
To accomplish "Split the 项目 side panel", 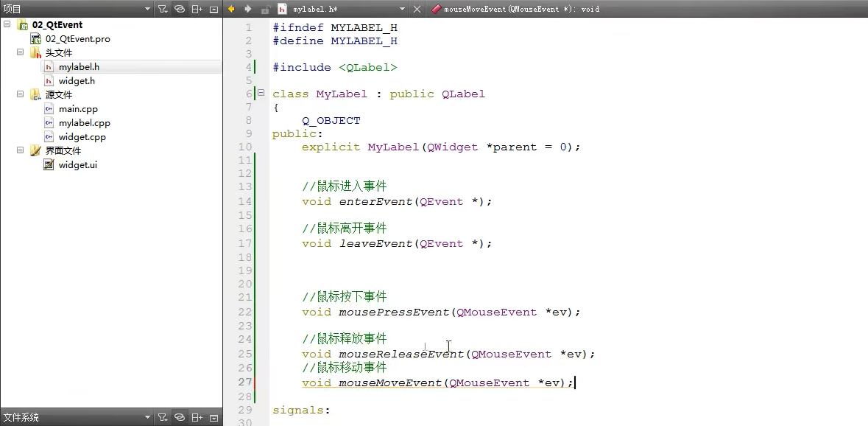I will pos(197,9).
